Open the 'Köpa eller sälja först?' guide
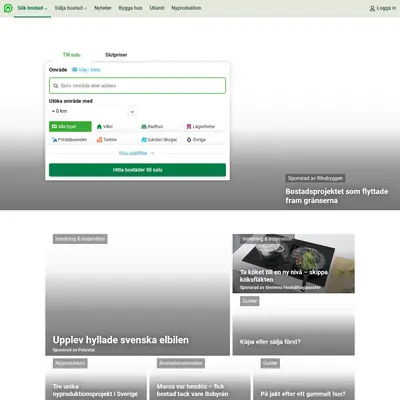This screenshot has width=400, height=400. (x=270, y=342)
